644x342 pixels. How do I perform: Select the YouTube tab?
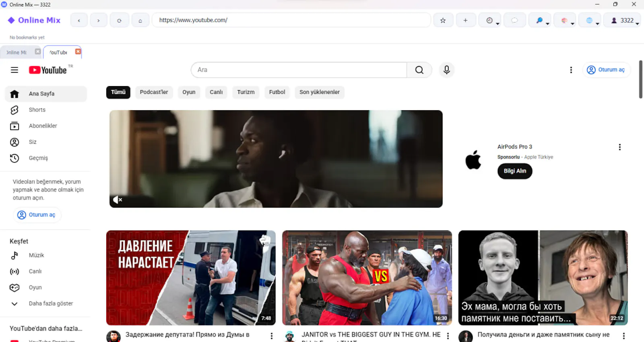[x=59, y=52]
